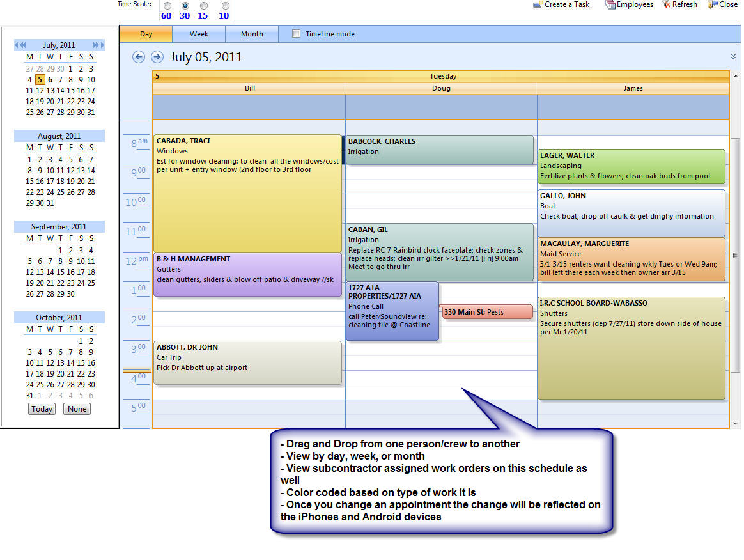Open the Employees toolbar icon
The image size is (744, 560).
pyautogui.click(x=610, y=4)
